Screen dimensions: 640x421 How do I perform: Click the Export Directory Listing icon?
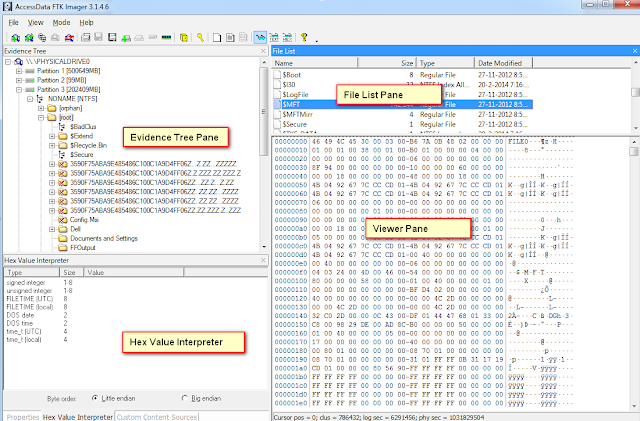(x=243, y=38)
